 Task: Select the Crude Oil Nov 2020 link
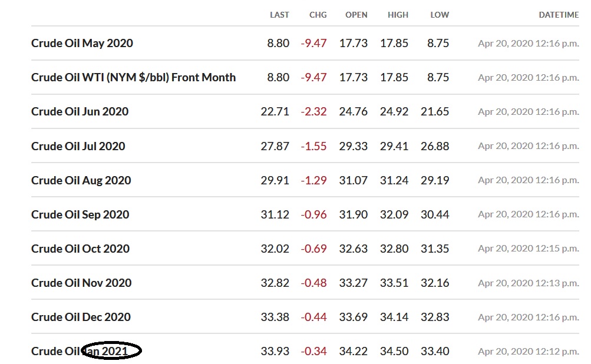81,283
